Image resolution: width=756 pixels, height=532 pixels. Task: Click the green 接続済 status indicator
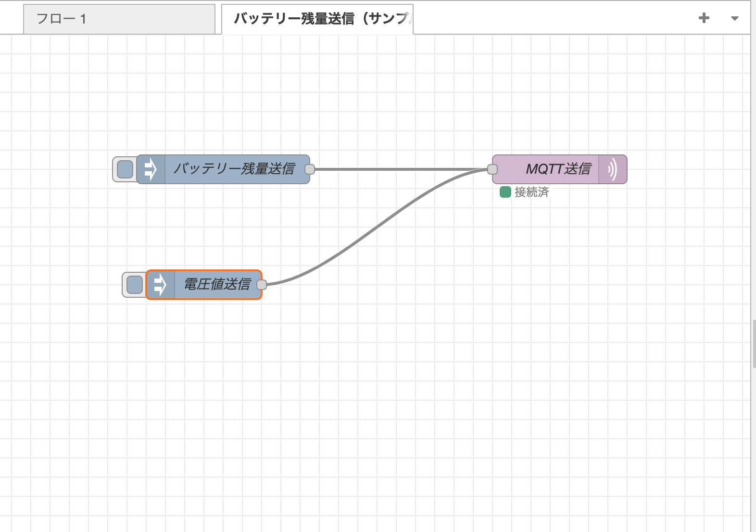pyautogui.click(x=505, y=192)
